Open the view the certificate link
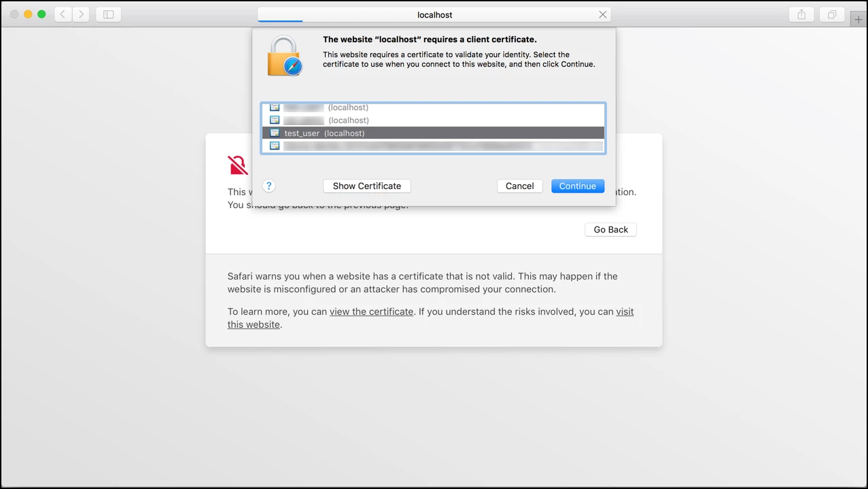 click(371, 311)
